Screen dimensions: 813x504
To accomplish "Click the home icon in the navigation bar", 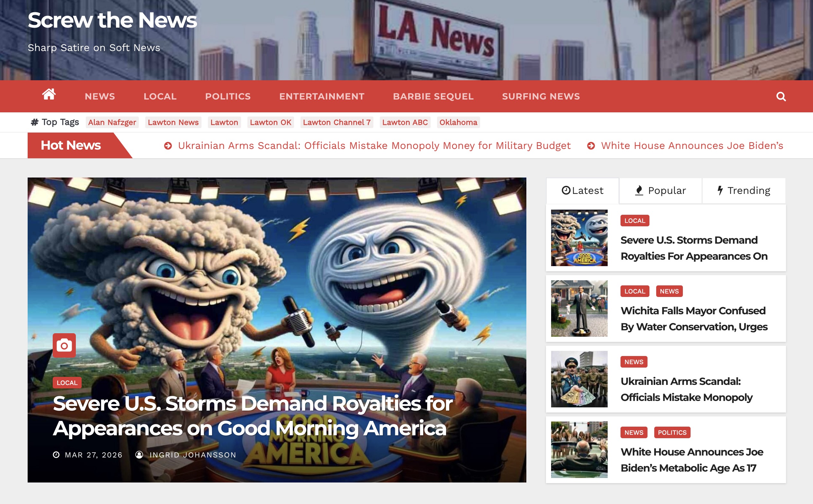I will [49, 96].
